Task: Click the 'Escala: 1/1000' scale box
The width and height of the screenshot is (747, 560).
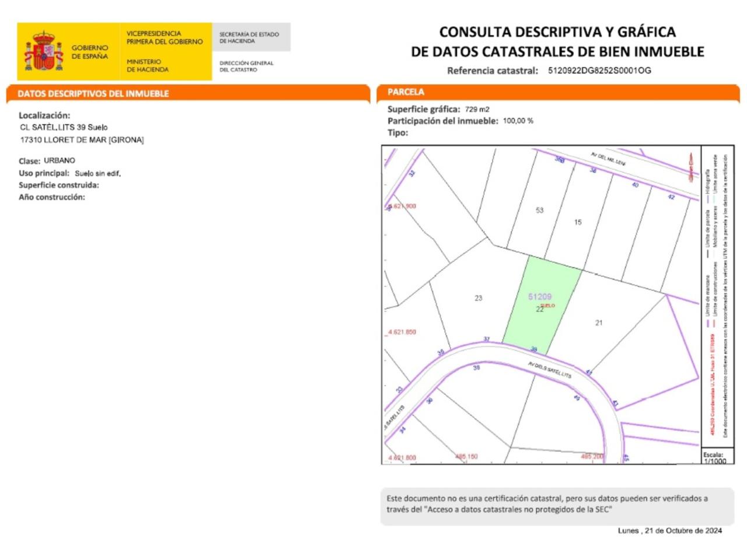Action: 715,457
